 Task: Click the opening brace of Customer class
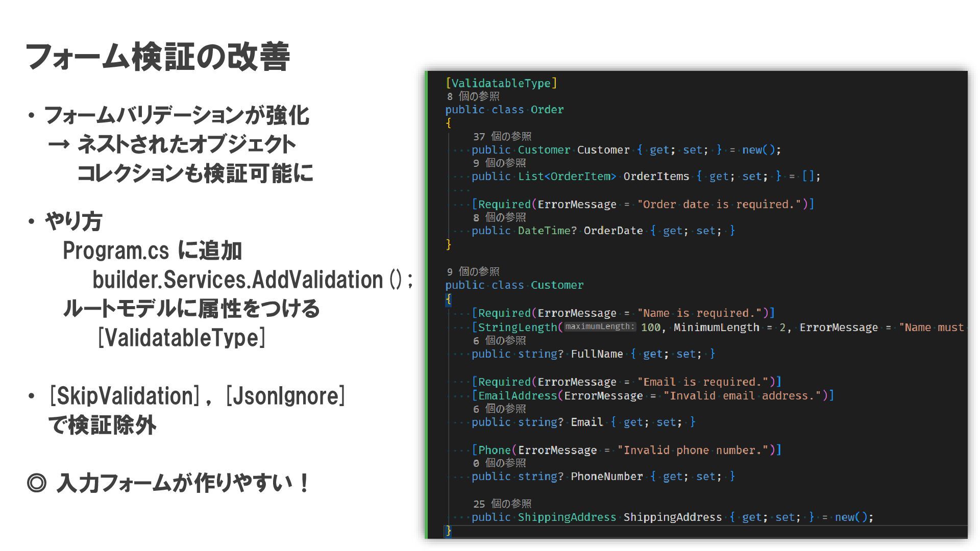tap(448, 299)
